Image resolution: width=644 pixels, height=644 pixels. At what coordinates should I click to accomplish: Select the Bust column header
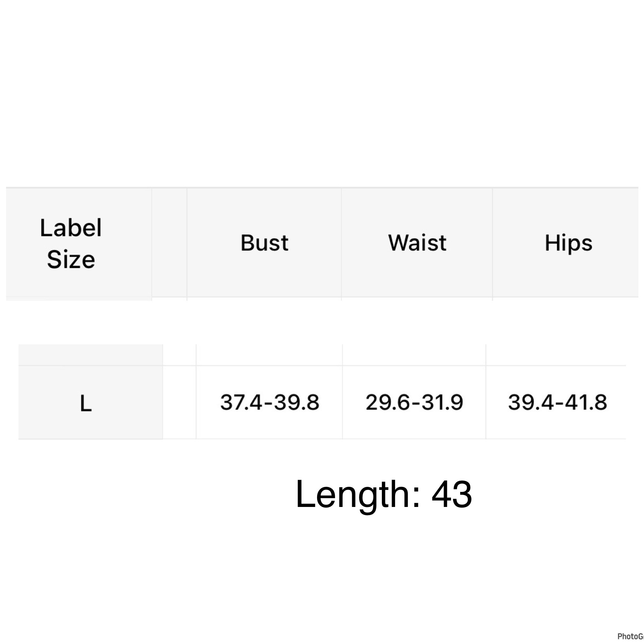click(264, 243)
